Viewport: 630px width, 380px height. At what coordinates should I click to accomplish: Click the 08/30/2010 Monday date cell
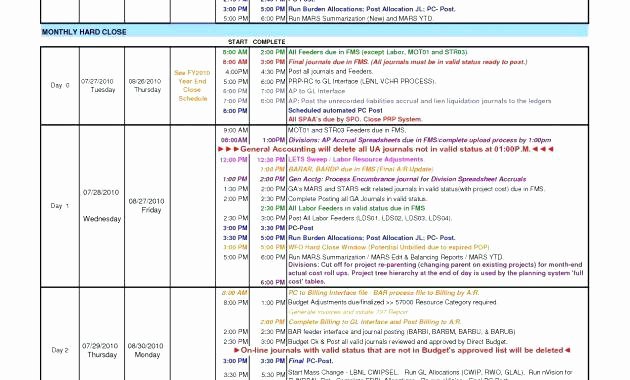click(146, 350)
